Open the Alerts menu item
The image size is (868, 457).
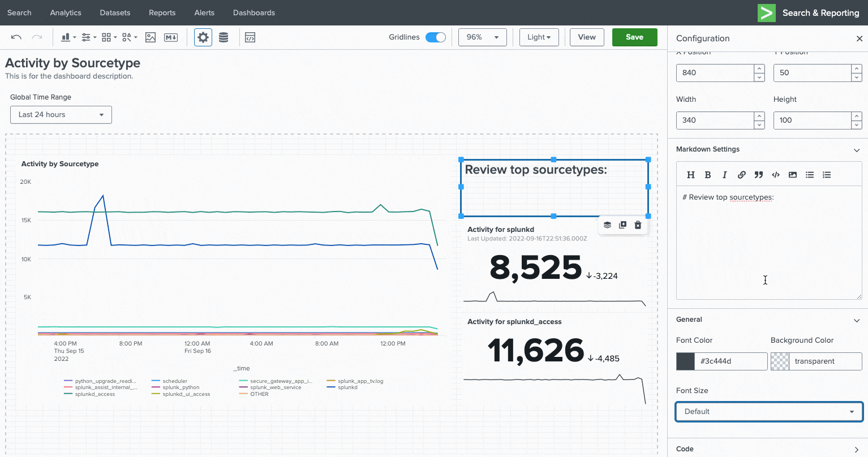[x=204, y=12]
